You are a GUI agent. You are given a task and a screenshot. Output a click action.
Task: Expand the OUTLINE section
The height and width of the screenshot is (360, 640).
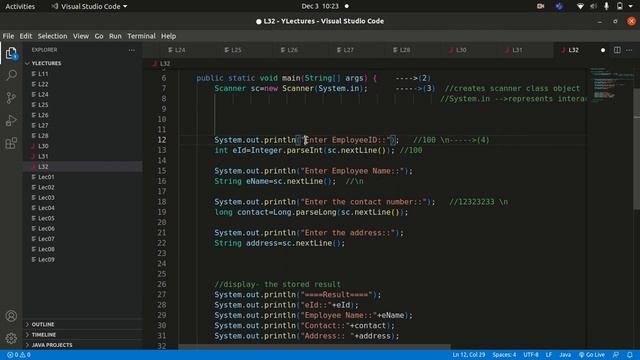(x=82, y=324)
